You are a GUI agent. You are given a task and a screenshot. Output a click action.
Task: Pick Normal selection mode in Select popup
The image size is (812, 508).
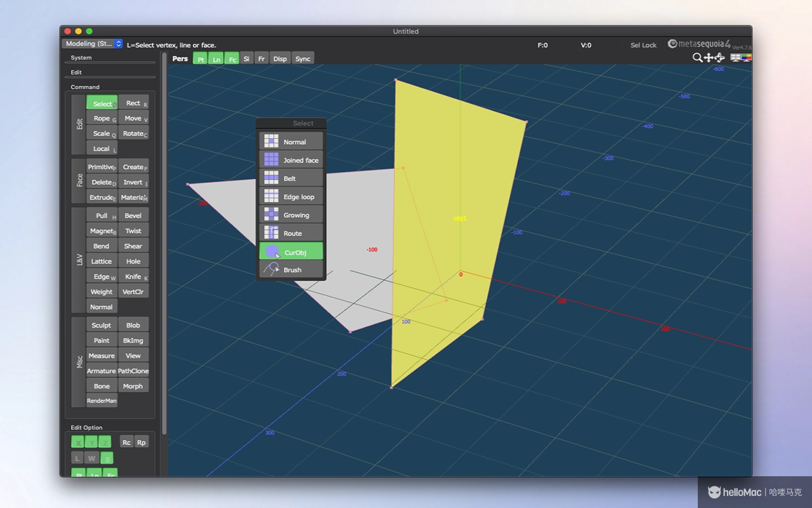[x=291, y=142]
